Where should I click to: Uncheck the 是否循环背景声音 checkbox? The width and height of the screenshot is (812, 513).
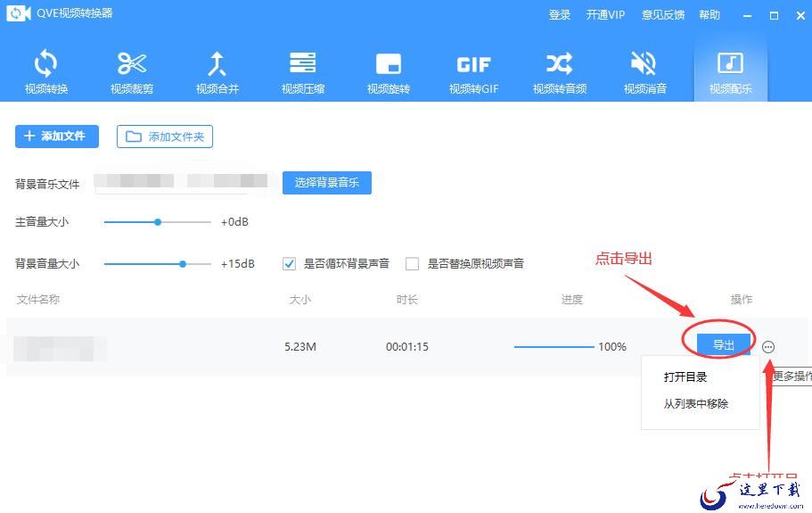click(x=289, y=264)
